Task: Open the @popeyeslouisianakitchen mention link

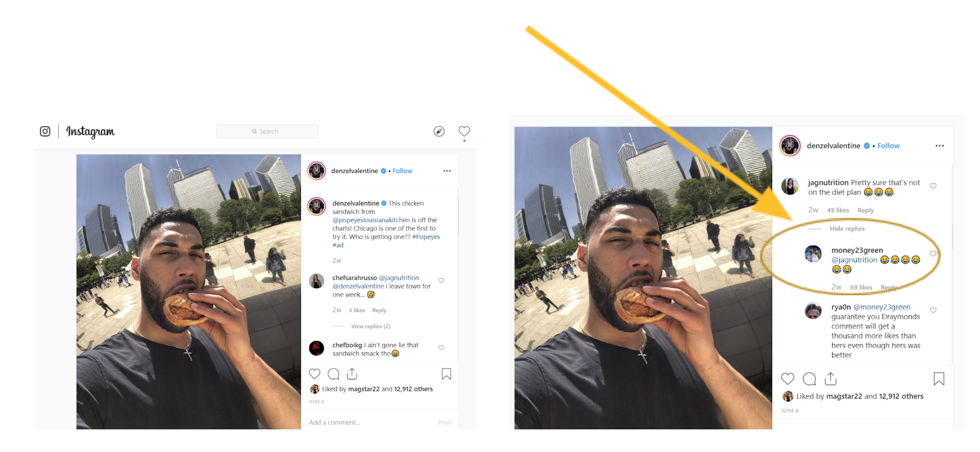Action: tap(371, 220)
